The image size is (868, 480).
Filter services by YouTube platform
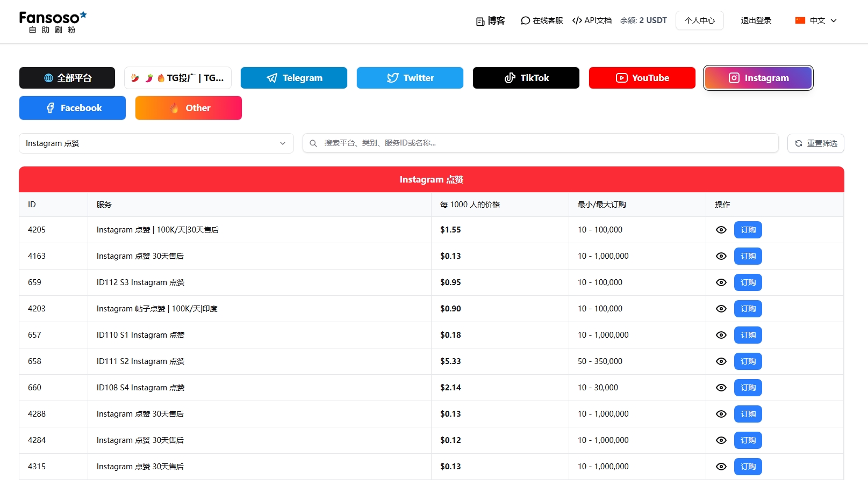pyautogui.click(x=642, y=78)
